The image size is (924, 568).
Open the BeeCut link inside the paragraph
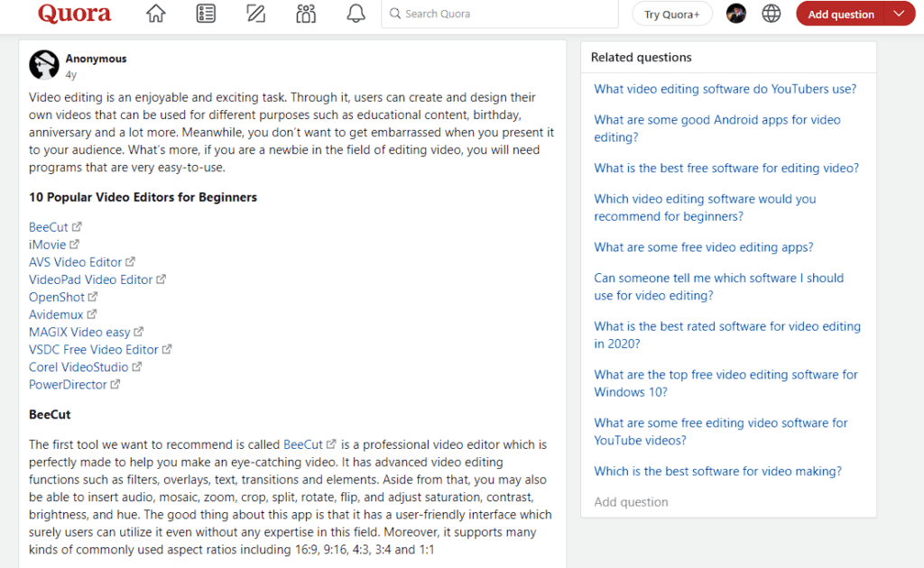[303, 444]
